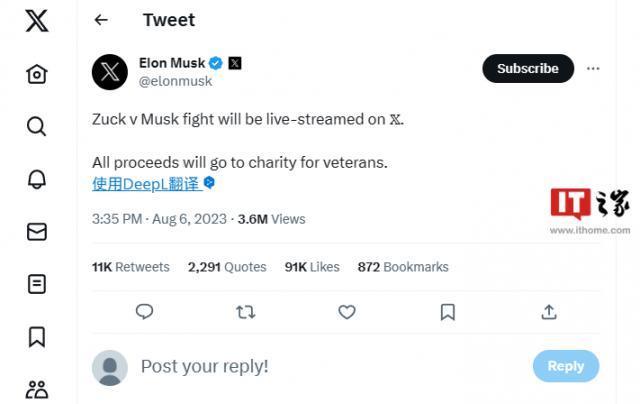640x404 pixels.
Task: Subscribe to Elon Musk
Action: coord(527,69)
